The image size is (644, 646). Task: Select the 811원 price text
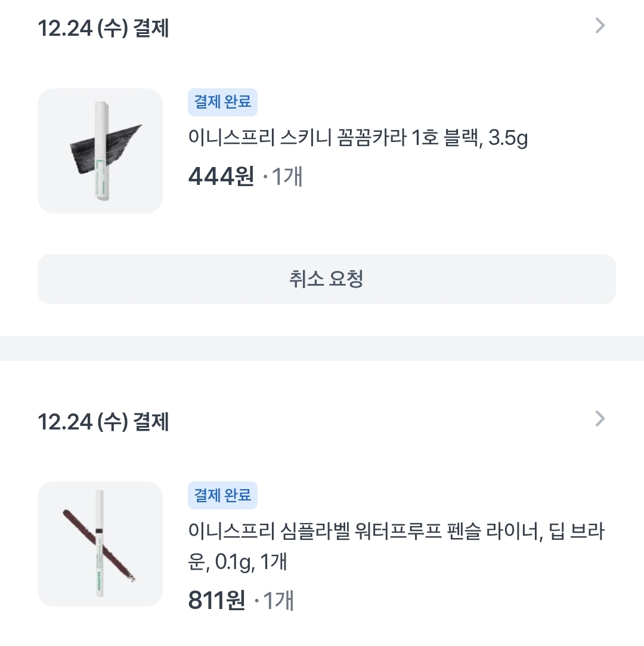click(216, 601)
